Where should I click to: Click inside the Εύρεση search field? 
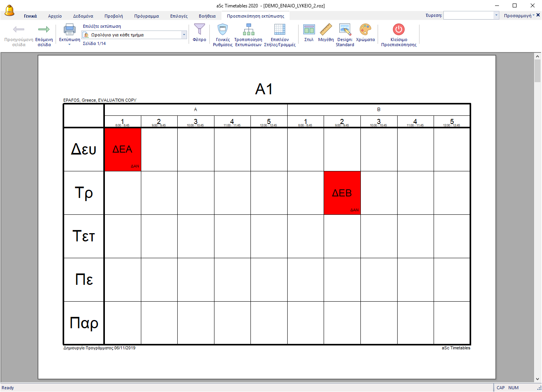[x=468, y=15]
